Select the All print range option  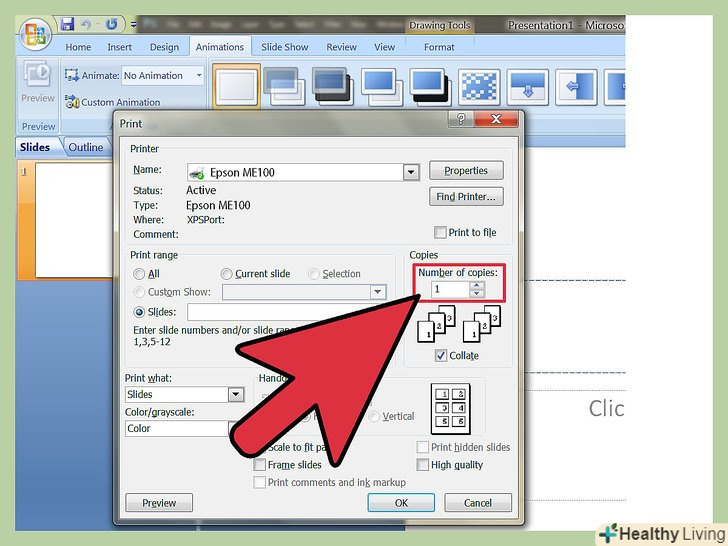[x=139, y=274]
